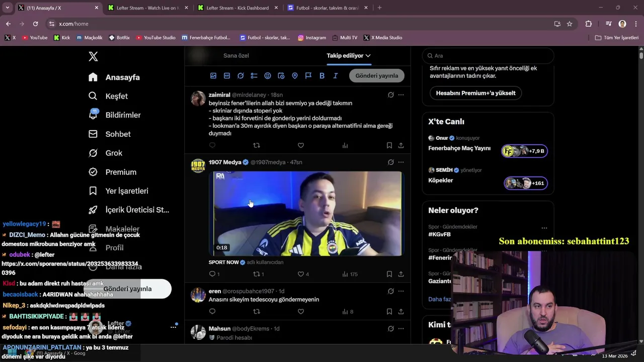
Task: Open the 1907 Medya profile avatar
Action: (198, 165)
